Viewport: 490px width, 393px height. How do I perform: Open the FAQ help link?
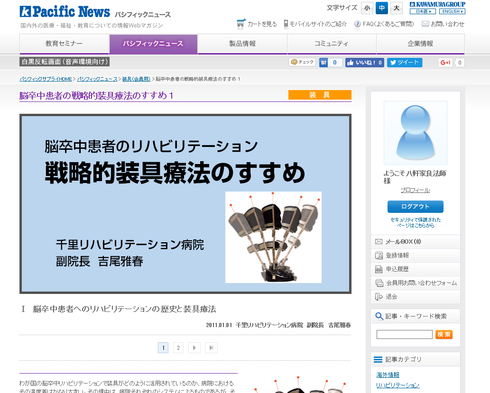(x=384, y=24)
